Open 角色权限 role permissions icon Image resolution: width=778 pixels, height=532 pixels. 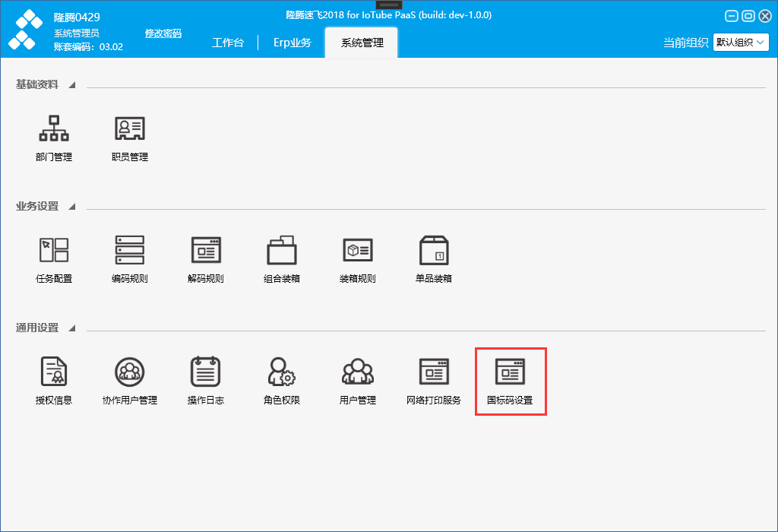[x=282, y=371]
